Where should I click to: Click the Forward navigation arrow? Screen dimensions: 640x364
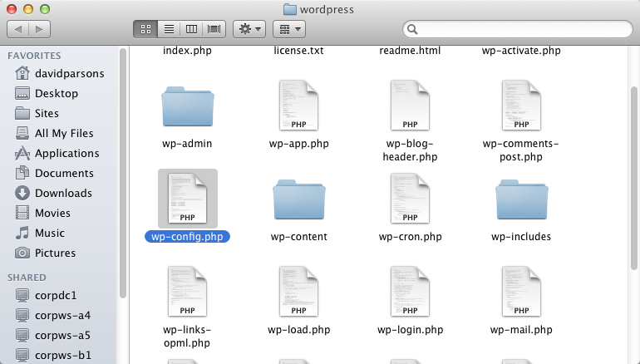39,29
